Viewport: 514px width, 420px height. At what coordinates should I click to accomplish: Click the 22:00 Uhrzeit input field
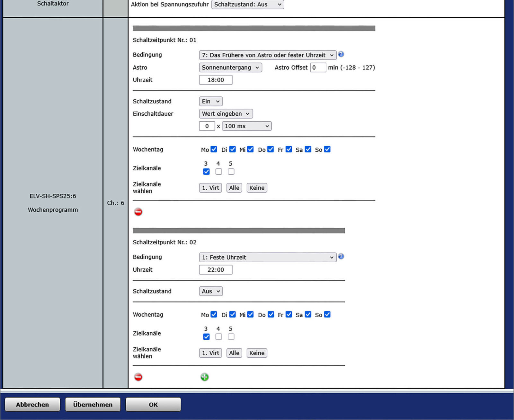click(216, 270)
